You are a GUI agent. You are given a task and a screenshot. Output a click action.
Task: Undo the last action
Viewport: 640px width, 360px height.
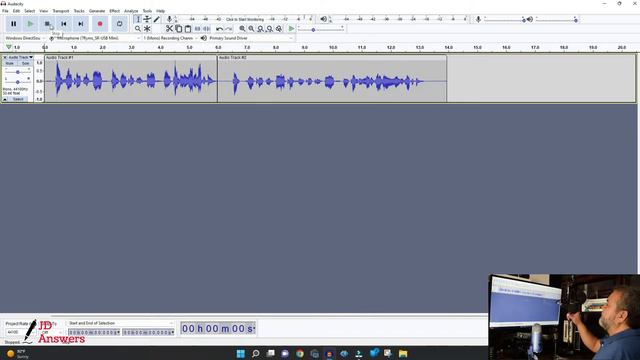pos(220,29)
